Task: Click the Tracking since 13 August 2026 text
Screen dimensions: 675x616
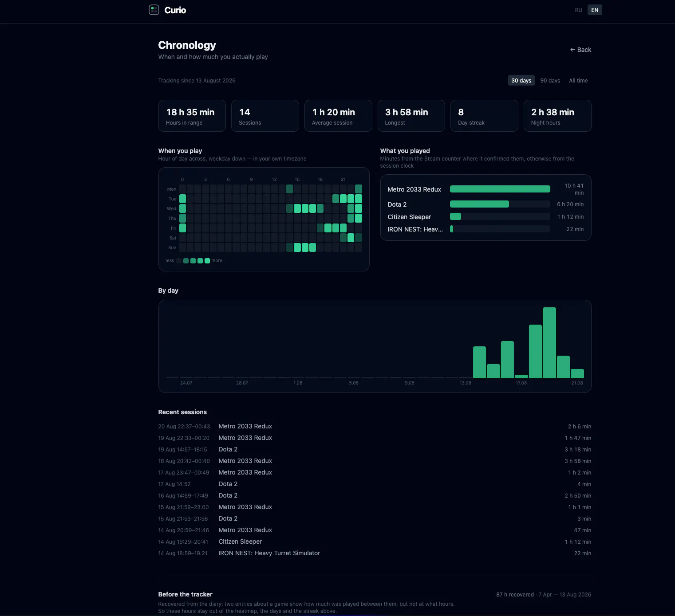Action: click(x=197, y=81)
